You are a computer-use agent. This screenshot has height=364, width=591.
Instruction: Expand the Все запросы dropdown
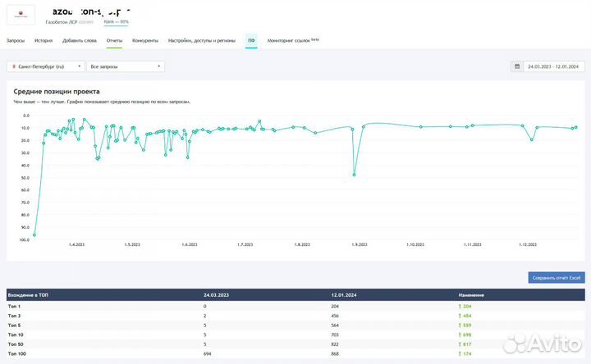click(x=126, y=66)
